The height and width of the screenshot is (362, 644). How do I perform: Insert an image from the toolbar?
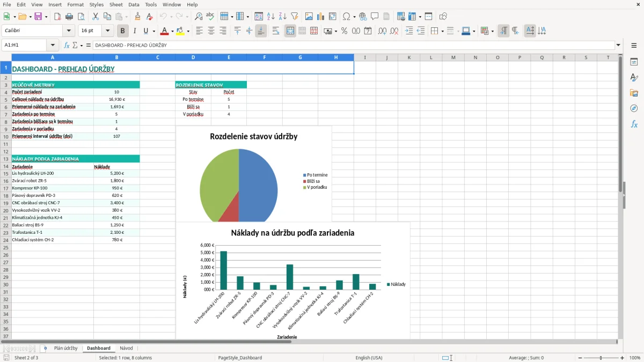pyautogui.click(x=309, y=17)
